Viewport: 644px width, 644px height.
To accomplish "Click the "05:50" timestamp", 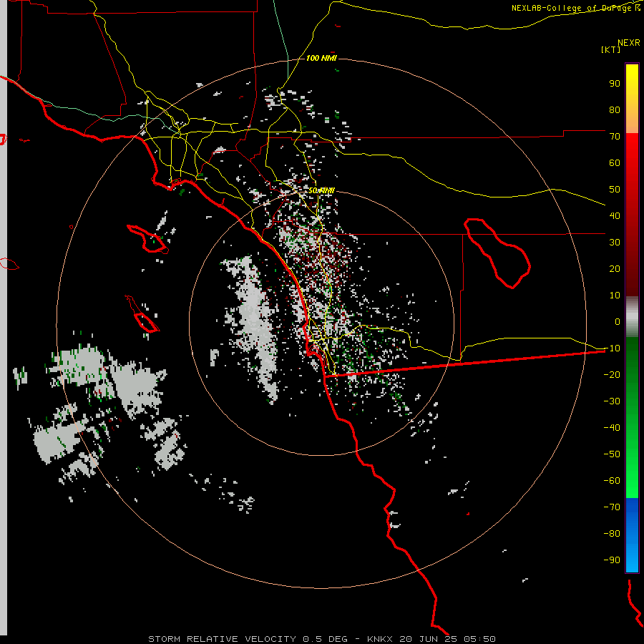I will 479,639.
